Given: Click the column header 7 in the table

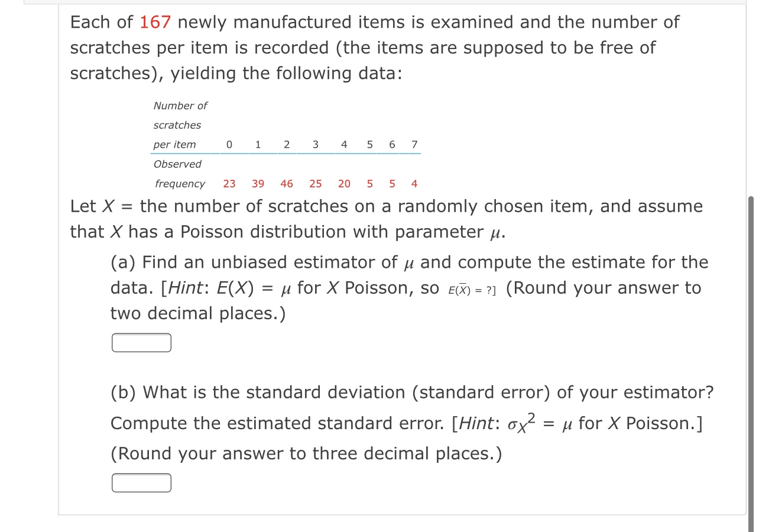Looking at the screenshot, I should [x=414, y=144].
